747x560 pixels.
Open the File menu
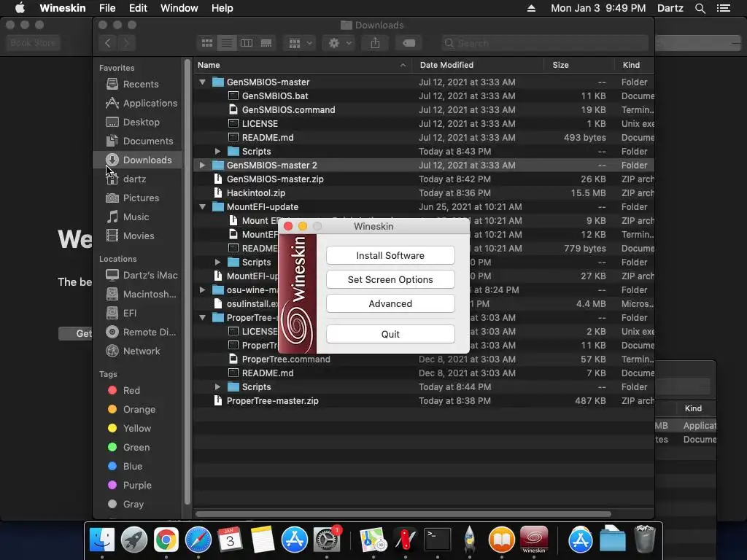pyautogui.click(x=107, y=8)
